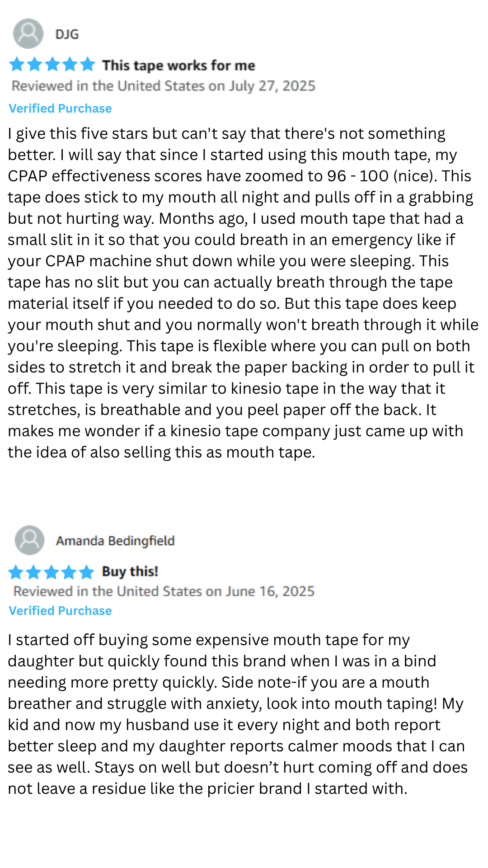This screenshot has width=488, height=868.
Task: Open the "Buy this!" review title
Action: click(x=130, y=571)
